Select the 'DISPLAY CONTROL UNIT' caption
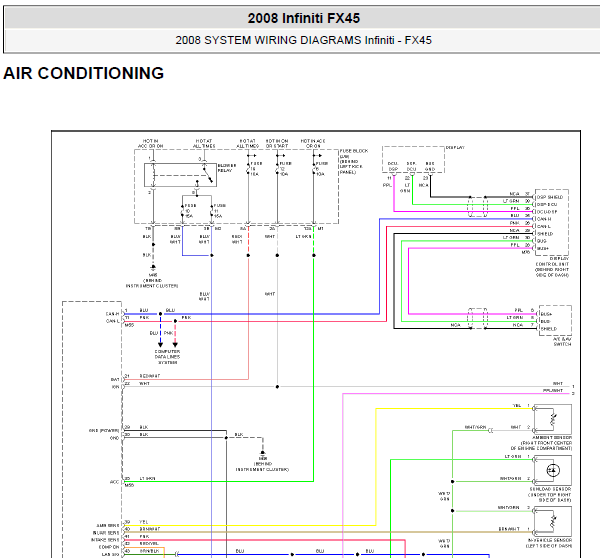 552,261
